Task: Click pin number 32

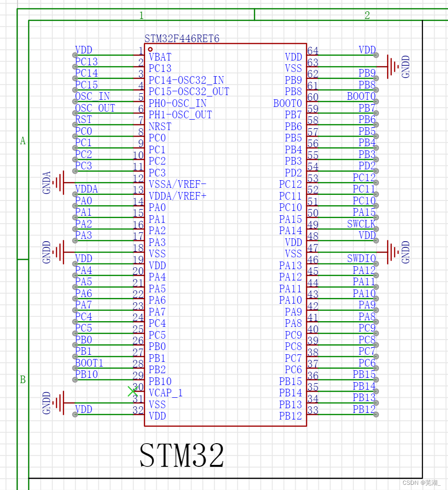Action: pos(138,410)
